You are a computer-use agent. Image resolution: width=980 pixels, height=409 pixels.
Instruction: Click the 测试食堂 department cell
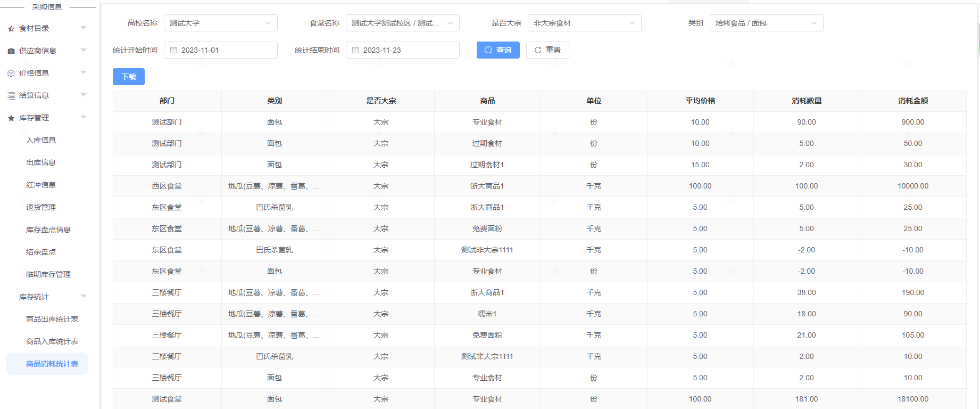click(x=167, y=399)
